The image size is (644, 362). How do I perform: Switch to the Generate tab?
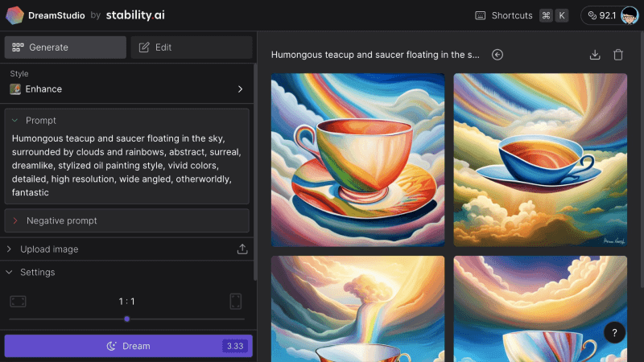(65, 47)
